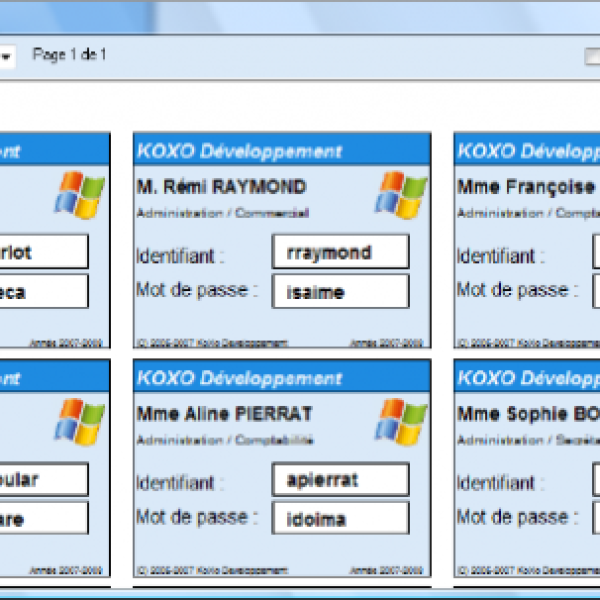The image size is (600, 600).
Task: Click the KOXO Développement header above Rémi RAYMOND
Action: click(282, 150)
